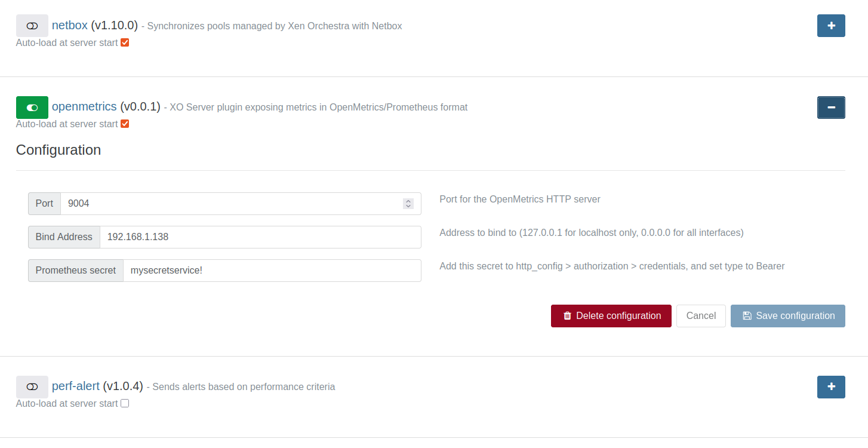Enable the perf-alert plugin toggle

pos(32,386)
